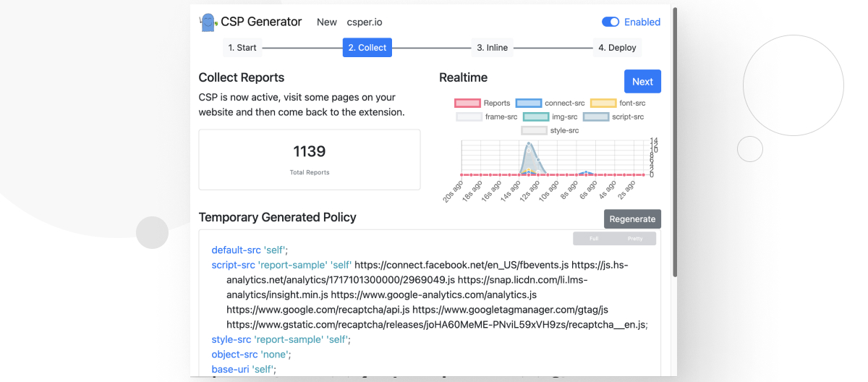Toggle the frame-src legend swatch
868x382 pixels.
tap(469, 116)
